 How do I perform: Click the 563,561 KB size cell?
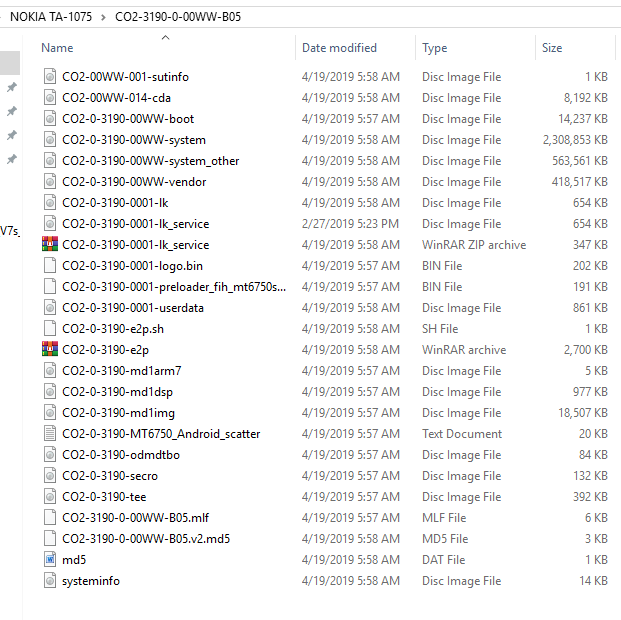580,161
